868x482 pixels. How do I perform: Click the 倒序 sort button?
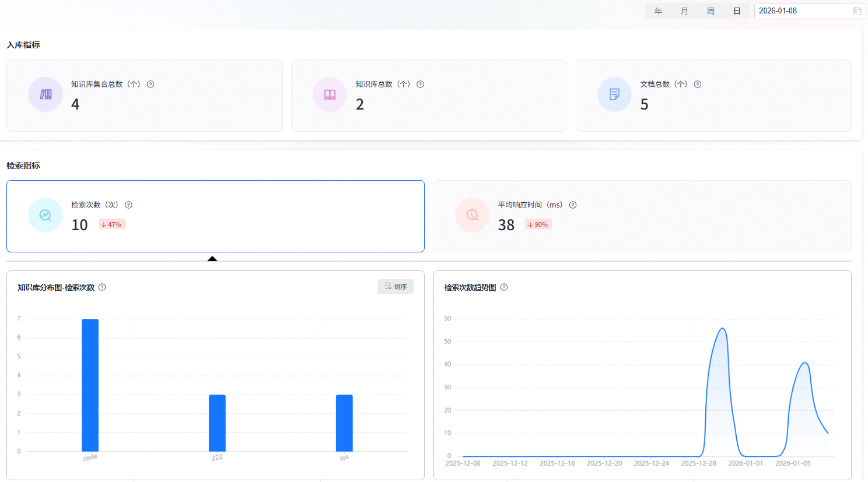[395, 287]
